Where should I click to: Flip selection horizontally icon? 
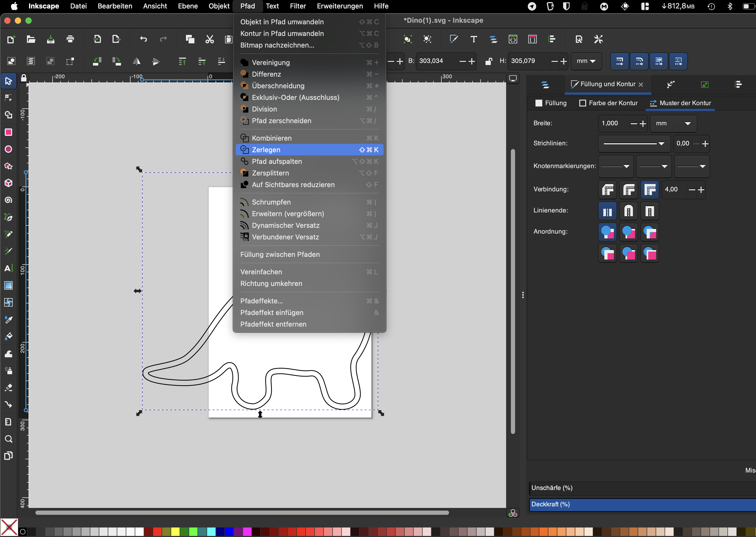pyautogui.click(x=136, y=61)
